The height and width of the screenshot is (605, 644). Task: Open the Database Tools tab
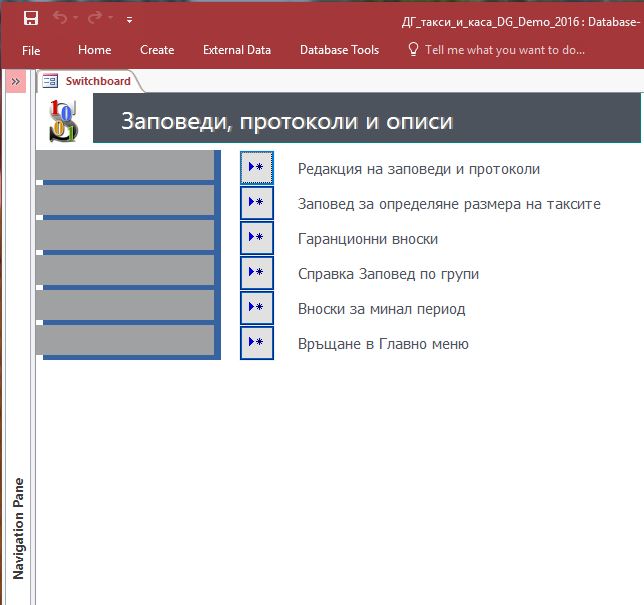pyautogui.click(x=339, y=49)
